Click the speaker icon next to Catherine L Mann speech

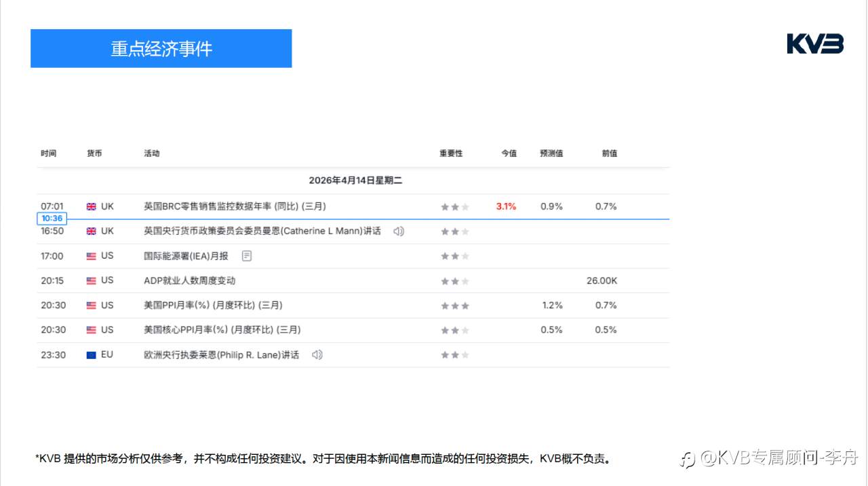pyautogui.click(x=398, y=231)
